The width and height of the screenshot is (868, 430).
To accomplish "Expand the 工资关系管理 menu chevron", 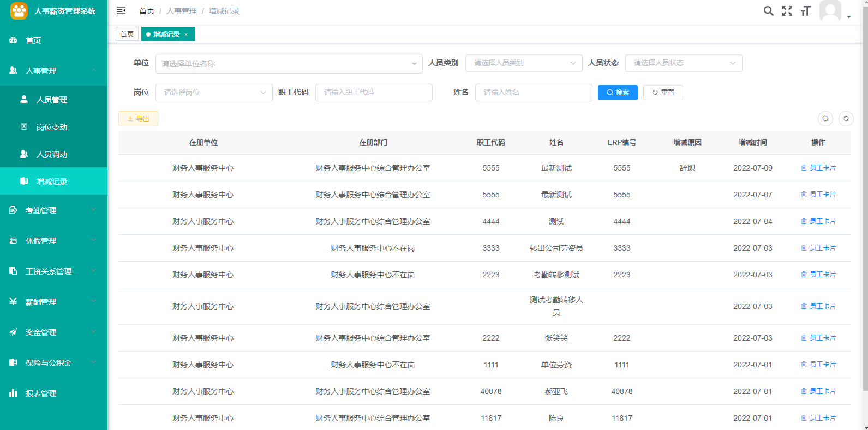I will [93, 271].
